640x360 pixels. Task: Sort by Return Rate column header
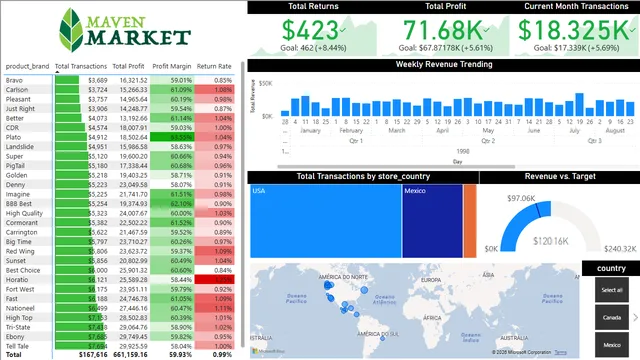point(214,66)
